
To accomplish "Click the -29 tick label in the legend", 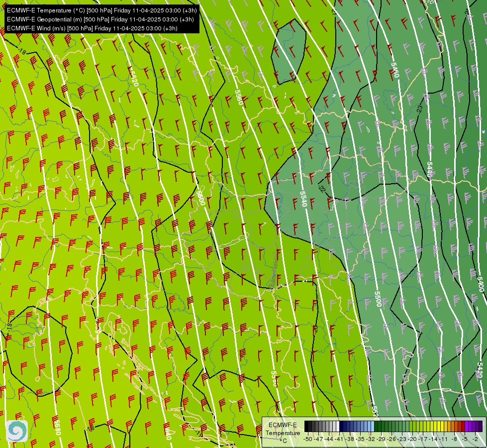I will point(381,439).
